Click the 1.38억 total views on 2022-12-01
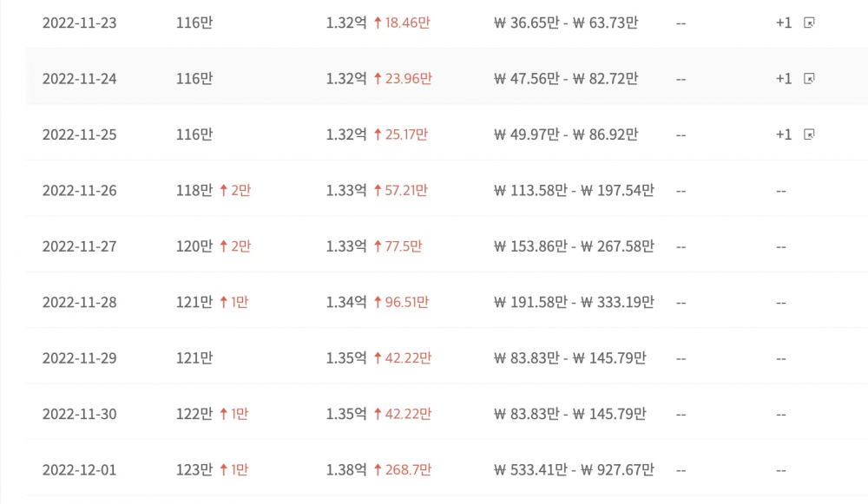Viewport: 868px width, 504px height. 346,469
